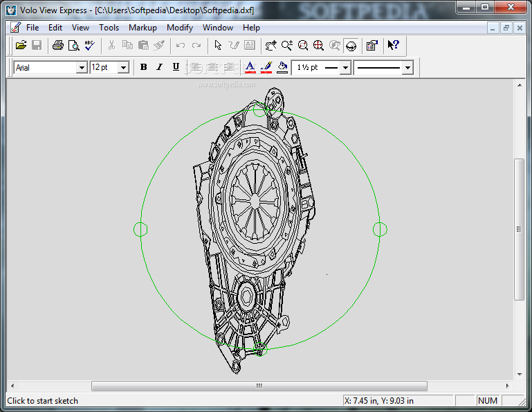
Task: Toggle Italic formatting
Action: click(160, 67)
